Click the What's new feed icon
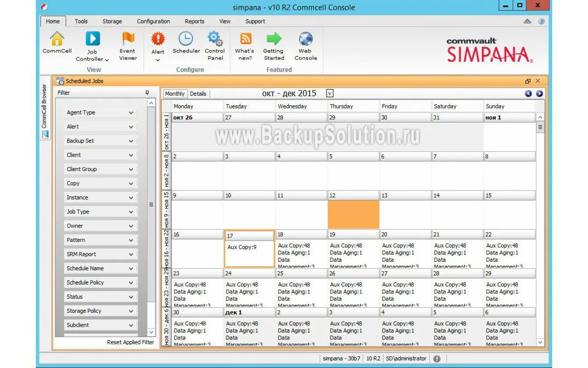The height and width of the screenshot is (368, 588). click(x=246, y=39)
